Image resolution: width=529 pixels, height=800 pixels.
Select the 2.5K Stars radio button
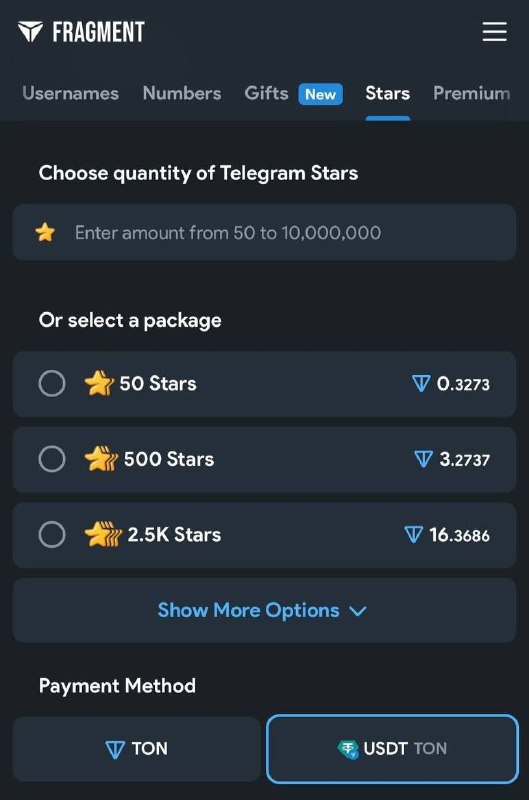[52, 534]
